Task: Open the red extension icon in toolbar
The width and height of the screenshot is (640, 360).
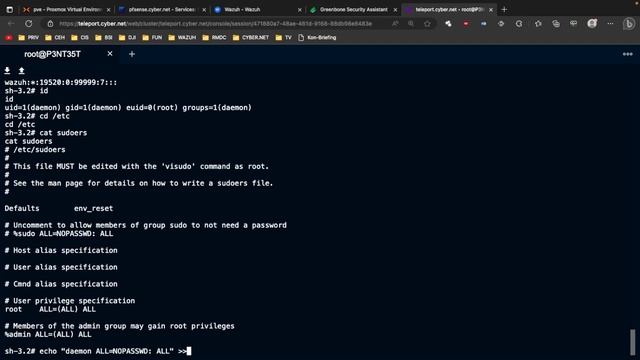Action: coord(466,24)
